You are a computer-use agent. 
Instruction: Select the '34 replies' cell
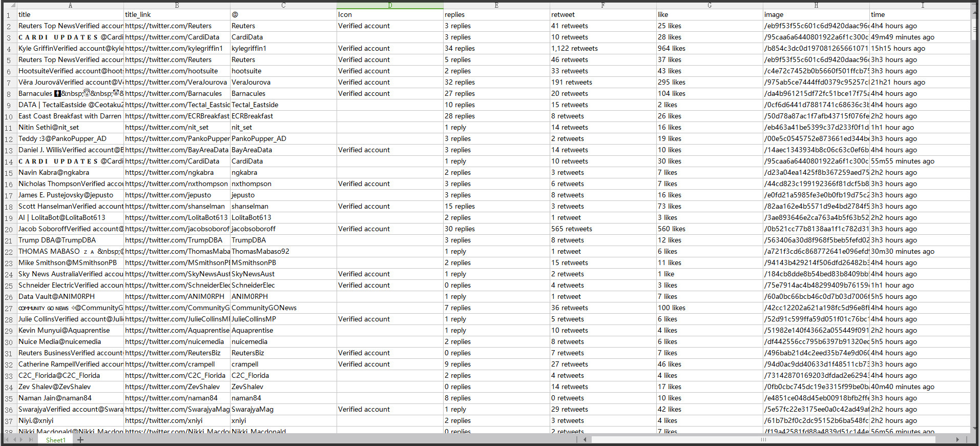pos(496,48)
